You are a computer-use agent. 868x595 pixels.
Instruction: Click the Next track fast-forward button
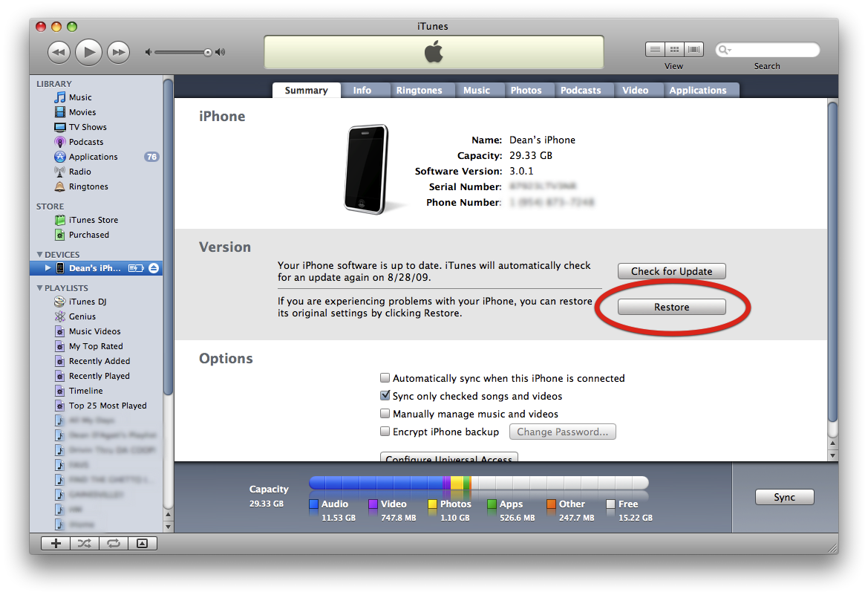(x=119, y=53)
